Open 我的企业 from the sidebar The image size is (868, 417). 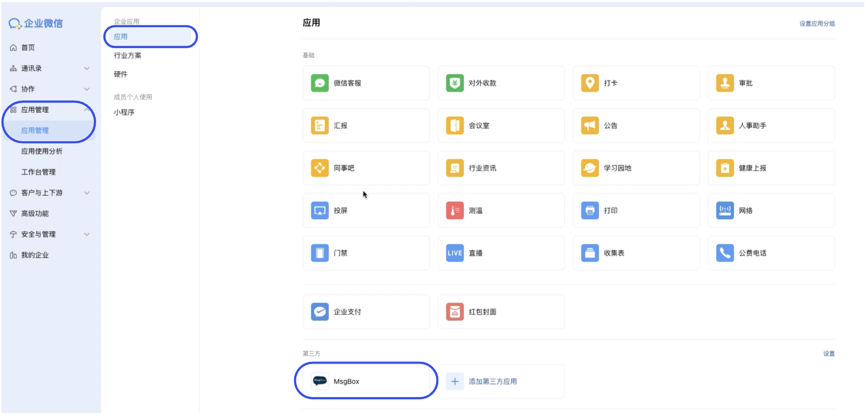pyautogui.click(x=35, y=255)
